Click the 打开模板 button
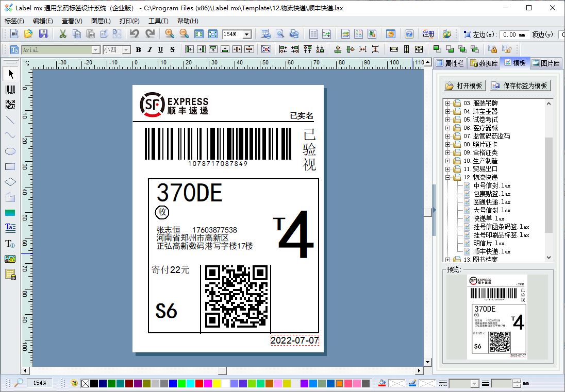The width and height of the screenshot is (565, 392). tap(465, 86)
